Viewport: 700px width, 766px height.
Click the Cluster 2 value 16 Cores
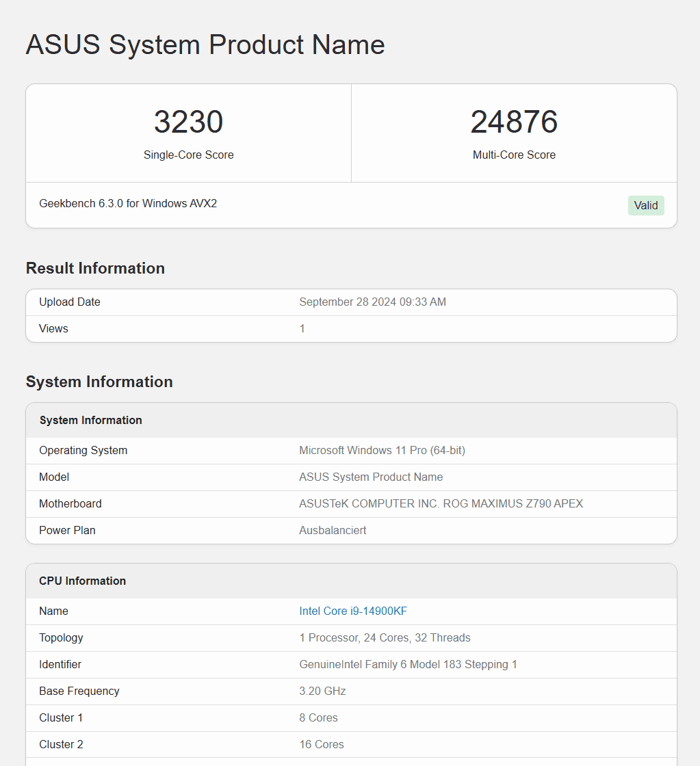click(322, 744)
